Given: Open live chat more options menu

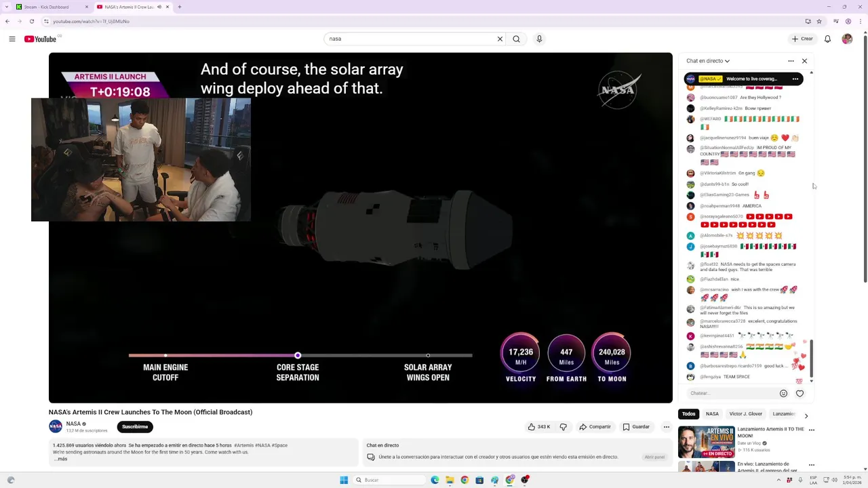Looking at the screenshot, I should 791,61.
